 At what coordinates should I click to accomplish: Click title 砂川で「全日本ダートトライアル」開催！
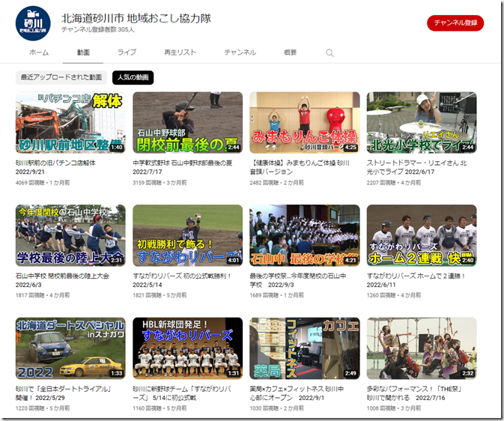point(64,393)
